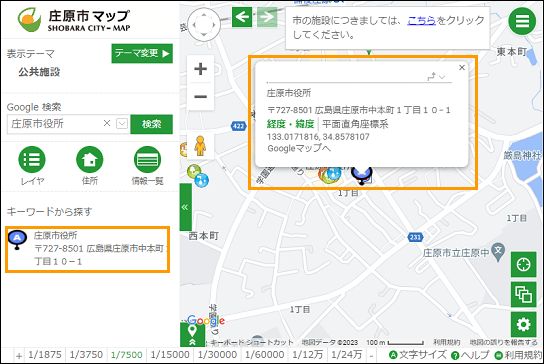
Task: Click the back arrow navigation button
Action: 242,17
